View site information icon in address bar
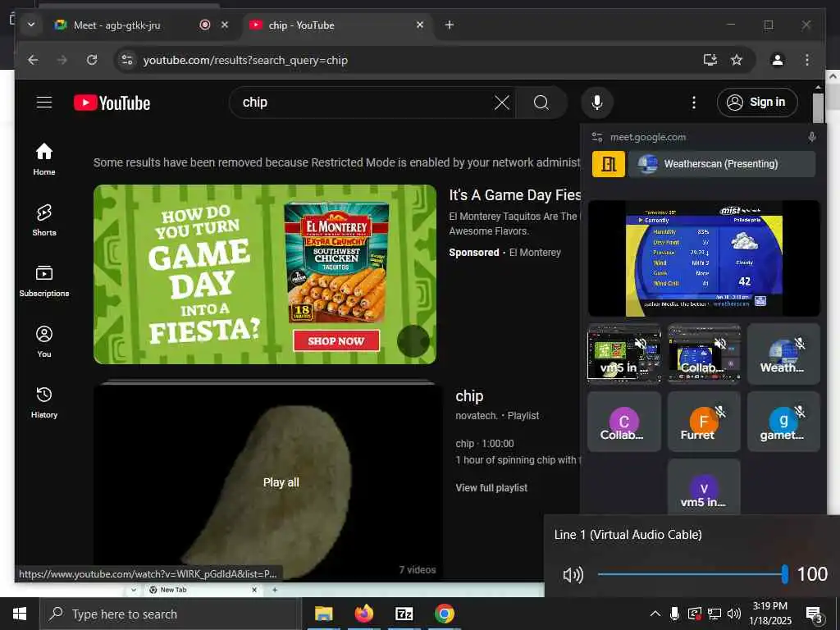This screenshot has height=630, width=840. [x=127, y=60]
